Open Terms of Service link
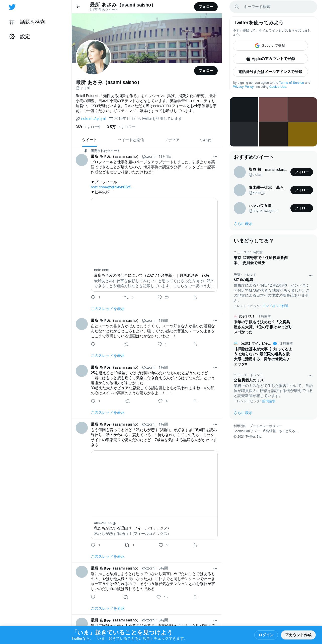The height and width of the screenshot is (644, 322). [x=291, y=83]
